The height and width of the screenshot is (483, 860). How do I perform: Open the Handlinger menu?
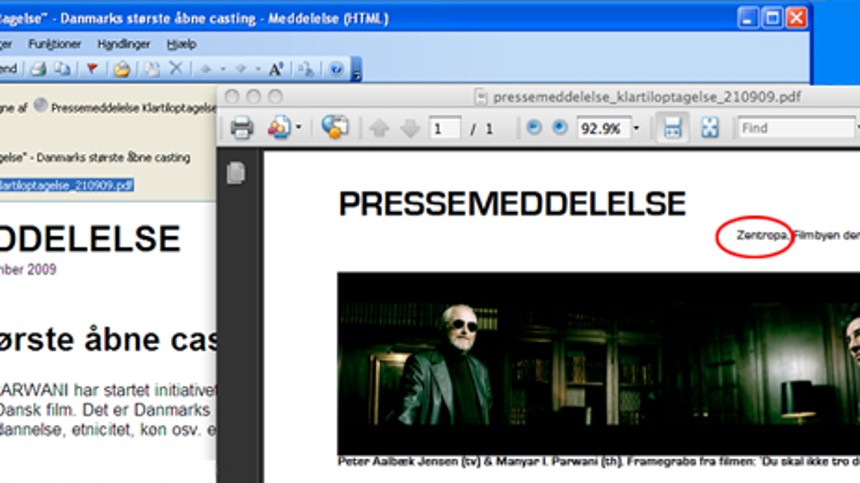(124, 44)
